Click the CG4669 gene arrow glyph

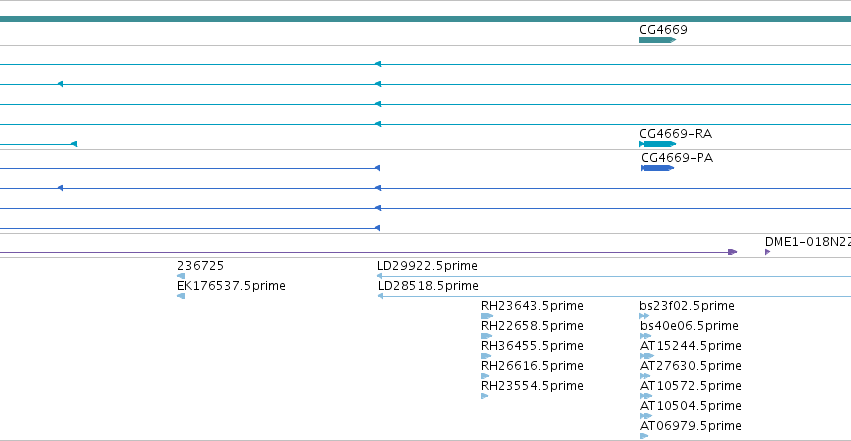click(657, 40)
